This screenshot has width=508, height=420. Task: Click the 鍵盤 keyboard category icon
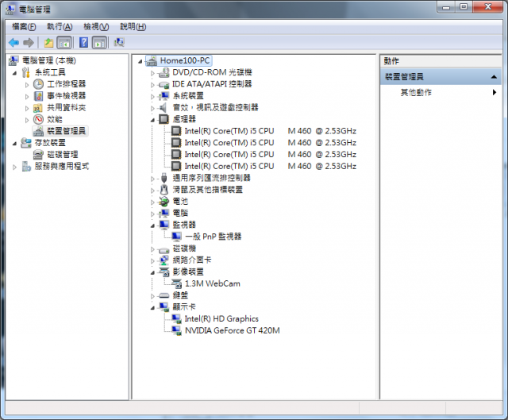point(164,295)
